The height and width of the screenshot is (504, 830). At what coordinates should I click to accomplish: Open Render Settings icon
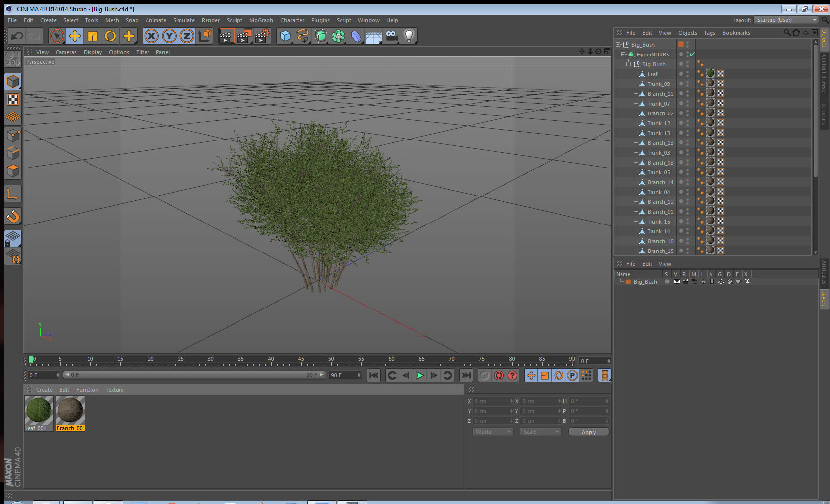pyautogui.click(x=263, y=36)
